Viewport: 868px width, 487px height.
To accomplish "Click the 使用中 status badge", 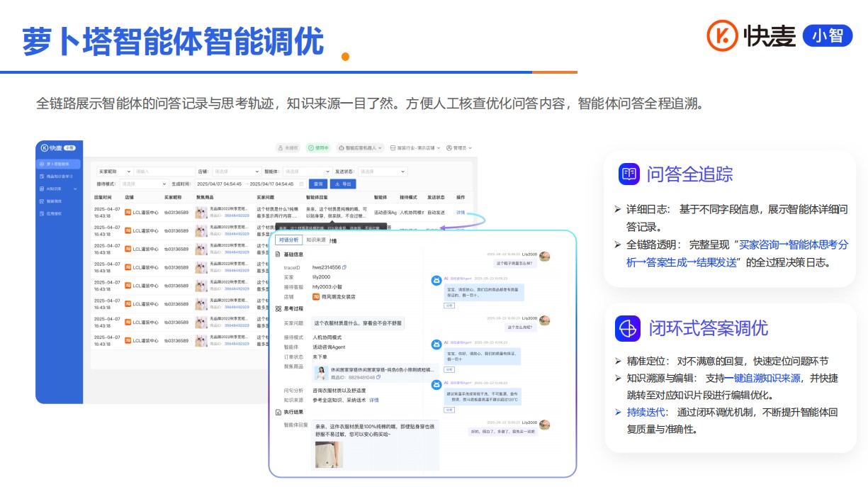I will 319,148.
